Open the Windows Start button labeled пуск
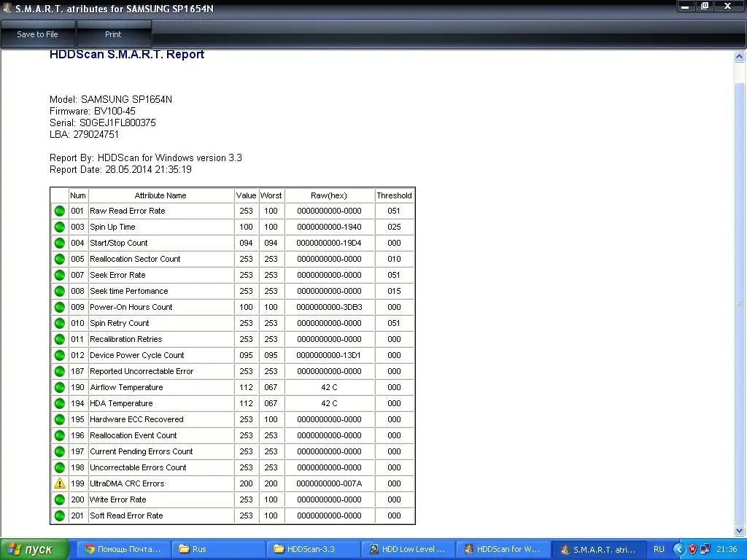The width and height of the screenshot is (747, 560). (34, 549)
